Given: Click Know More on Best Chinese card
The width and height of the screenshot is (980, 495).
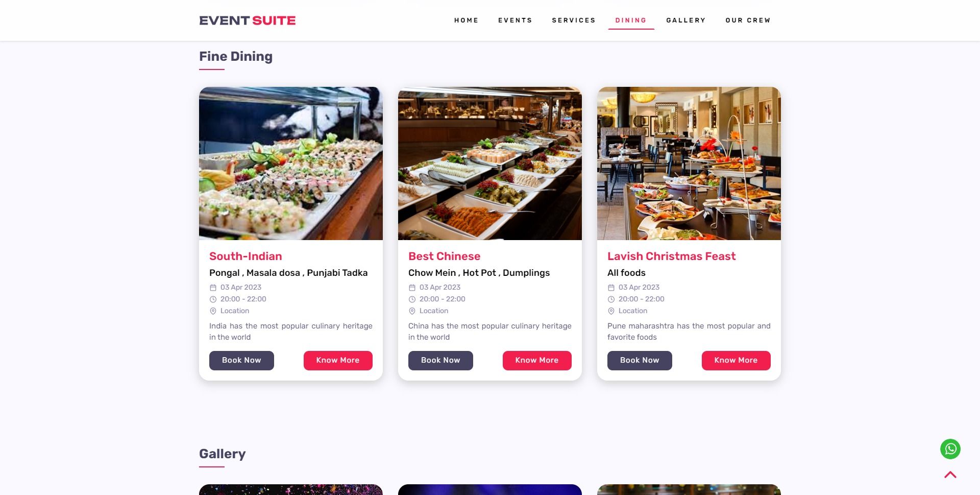Looking at the screenshot, I should (537, 360).
